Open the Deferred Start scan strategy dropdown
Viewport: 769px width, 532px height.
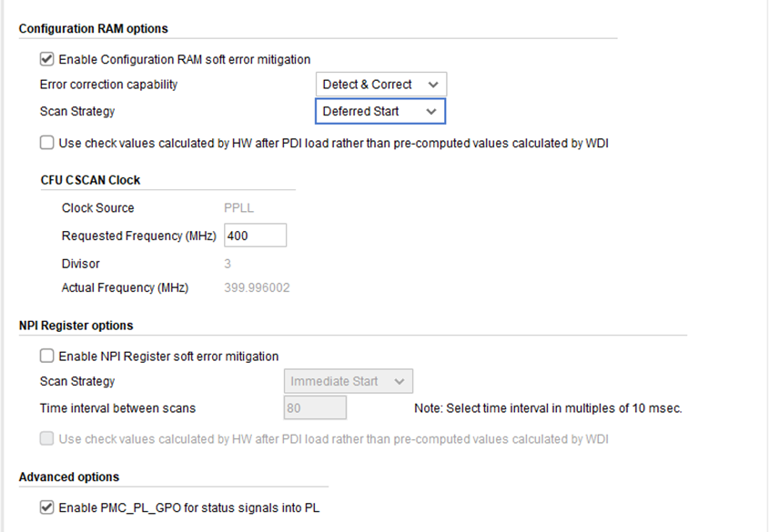click(380, 112)
